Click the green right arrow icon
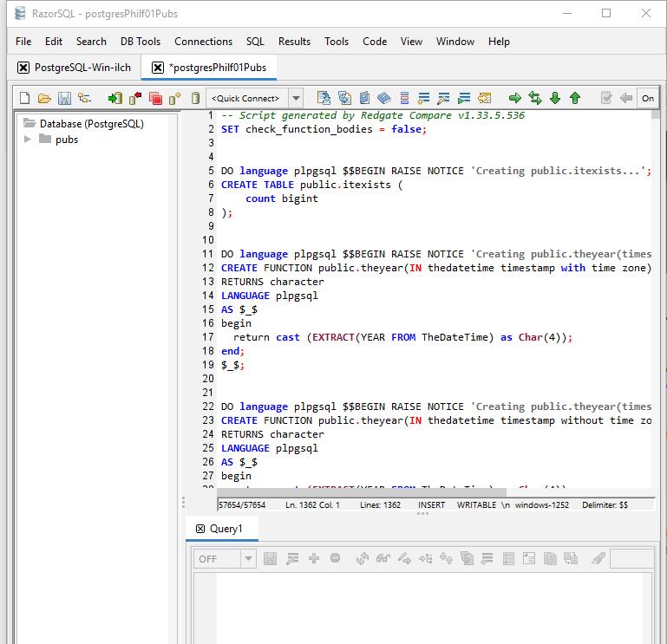 [x=514, y=98]
